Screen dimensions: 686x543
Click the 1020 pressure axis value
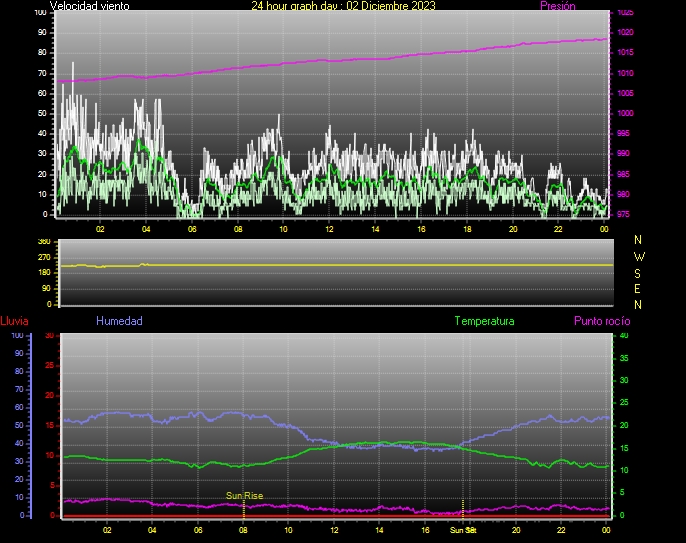click(625, 32)
